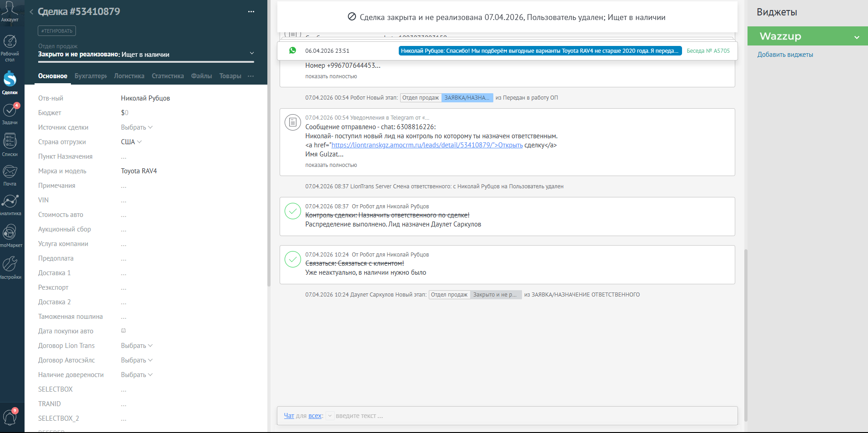Click completed check on Связаться с клиентом task

click(x=293, y=259)
